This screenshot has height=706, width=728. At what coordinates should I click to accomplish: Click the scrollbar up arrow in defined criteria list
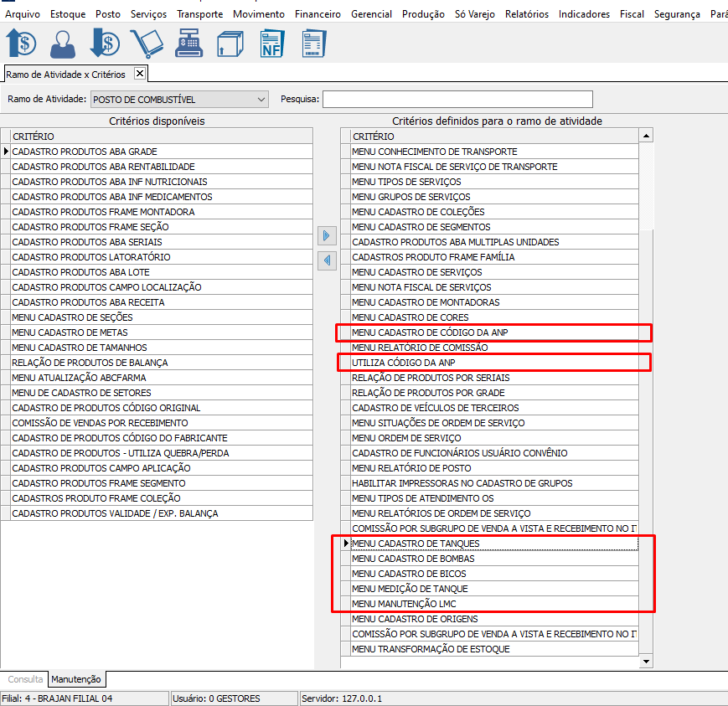(646, 136)
